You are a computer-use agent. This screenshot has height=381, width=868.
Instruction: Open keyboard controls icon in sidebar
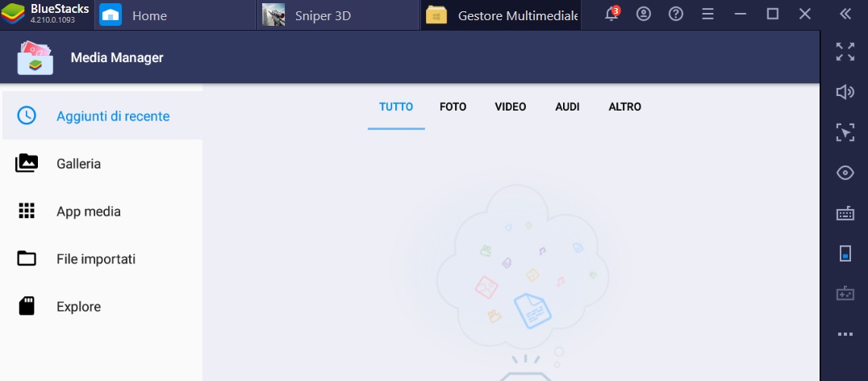845,213
